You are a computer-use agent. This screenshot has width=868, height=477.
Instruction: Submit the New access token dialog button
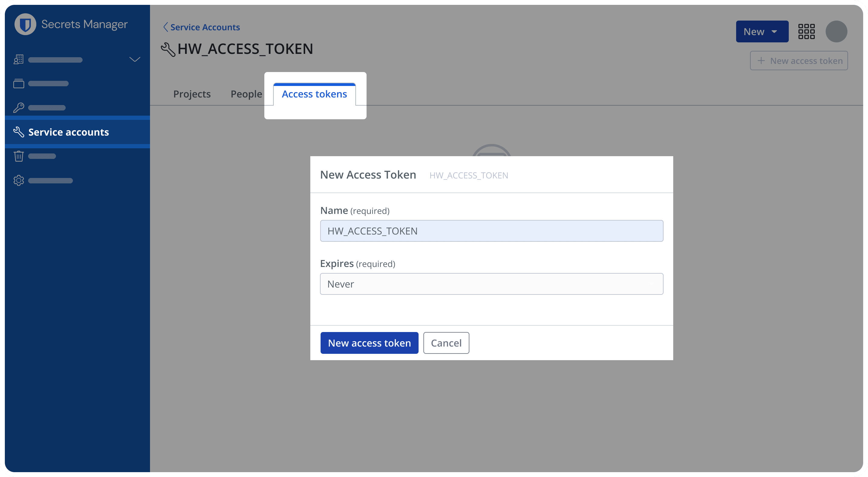click(369, 343)
